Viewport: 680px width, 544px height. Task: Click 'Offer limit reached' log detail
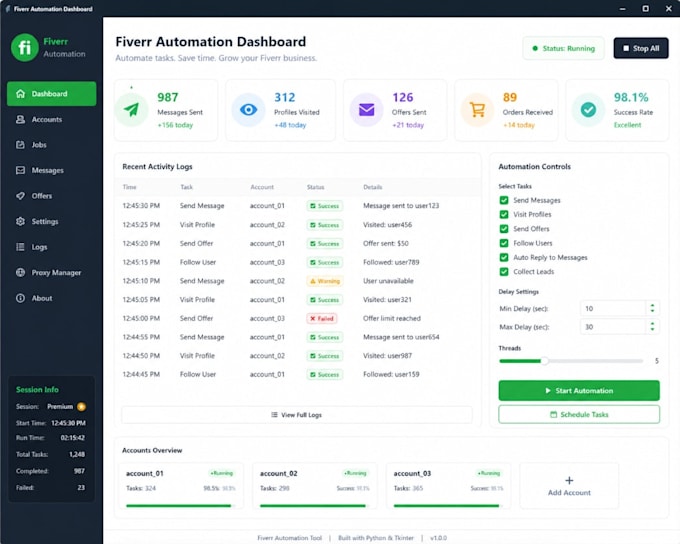coord(392,318)
